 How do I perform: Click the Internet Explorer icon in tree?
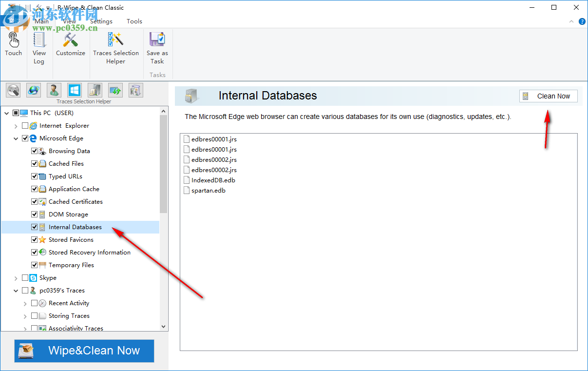click(33, 126)
